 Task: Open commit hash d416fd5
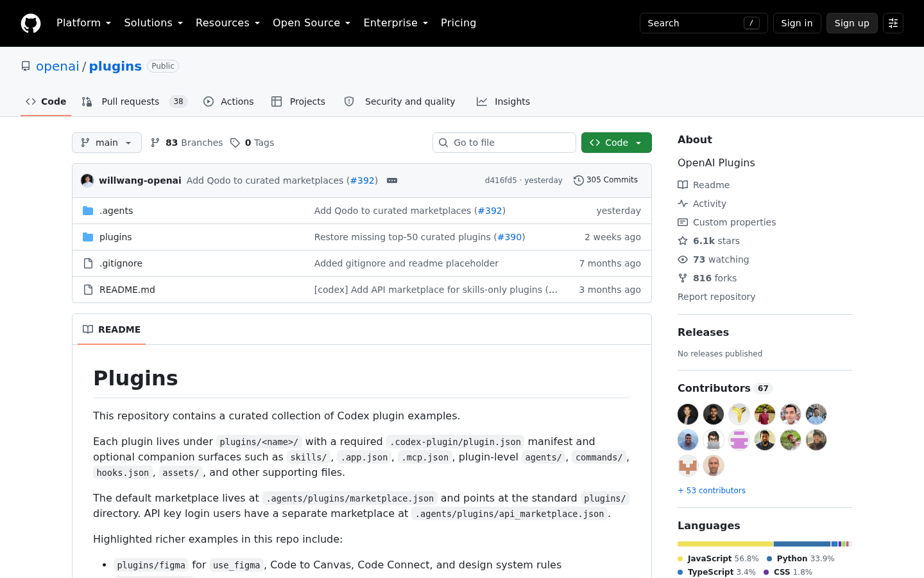coord(501,180)
